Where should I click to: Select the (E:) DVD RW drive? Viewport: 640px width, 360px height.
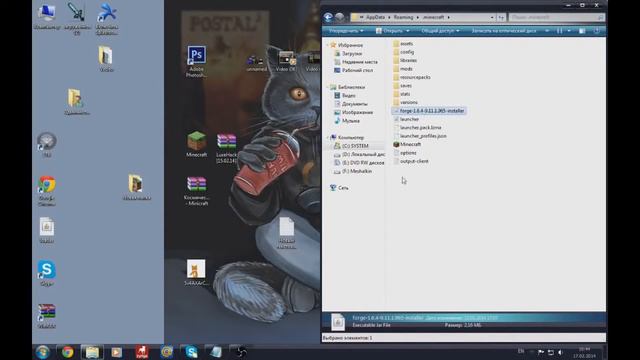pos(363,163)
